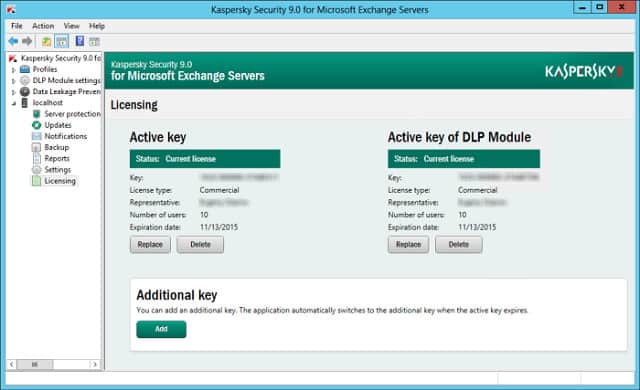The height and width of the screenshot is (390, 640).
Task: Open the Help menu
Action: pyautogui.click(x=97, y=26)
